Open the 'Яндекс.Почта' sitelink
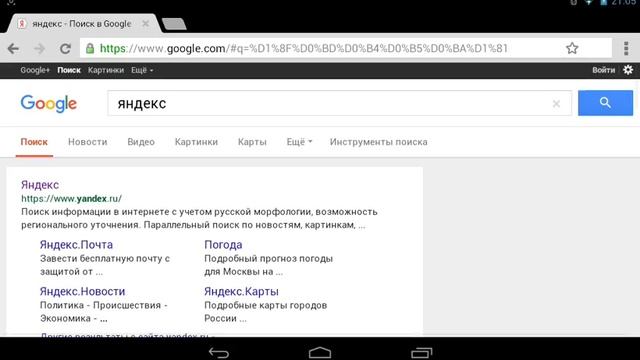The image size is (640, 360). tap(76, 244)
